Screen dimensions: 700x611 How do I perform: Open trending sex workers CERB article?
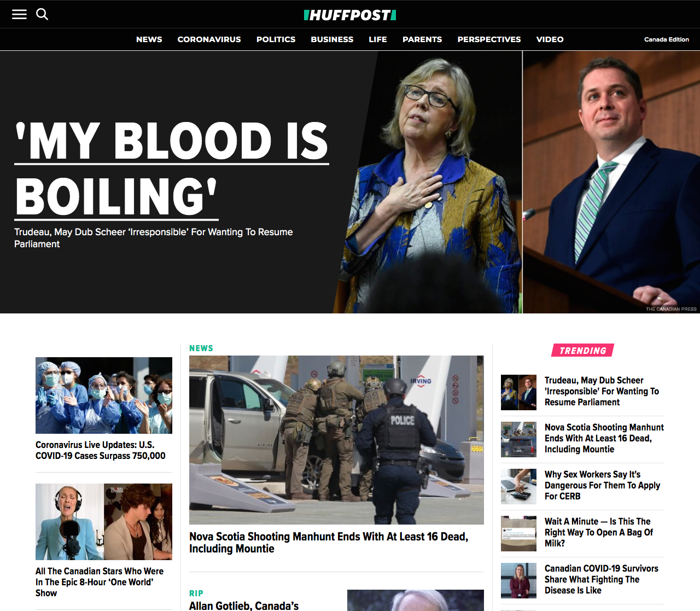click(x=602, y=485)
